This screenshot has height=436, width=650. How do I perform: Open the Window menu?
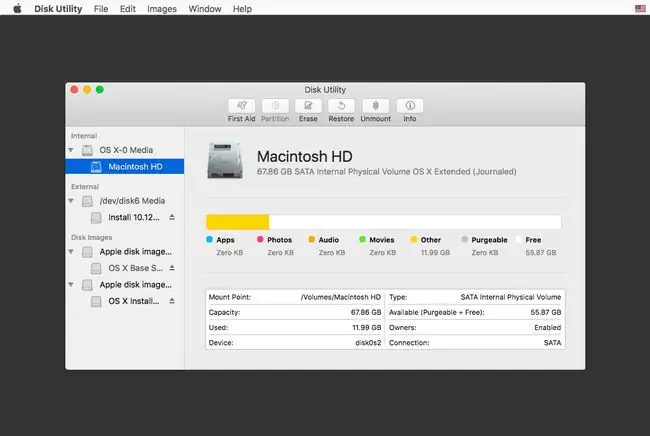click(205, 9)
